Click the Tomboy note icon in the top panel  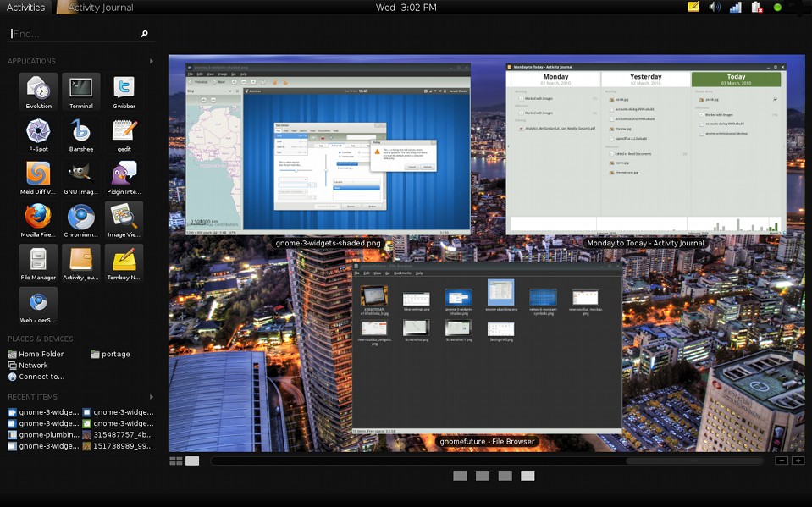[693, 8]
